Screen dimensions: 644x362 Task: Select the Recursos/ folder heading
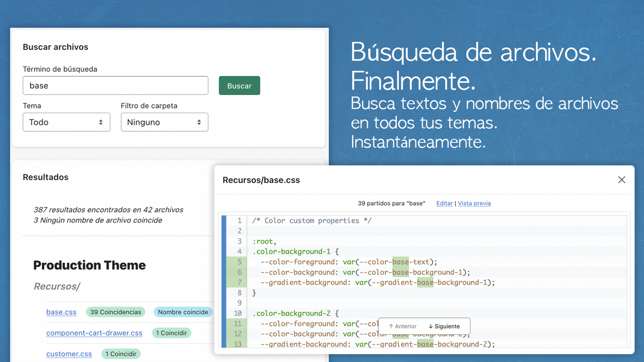tap(57, 287)
